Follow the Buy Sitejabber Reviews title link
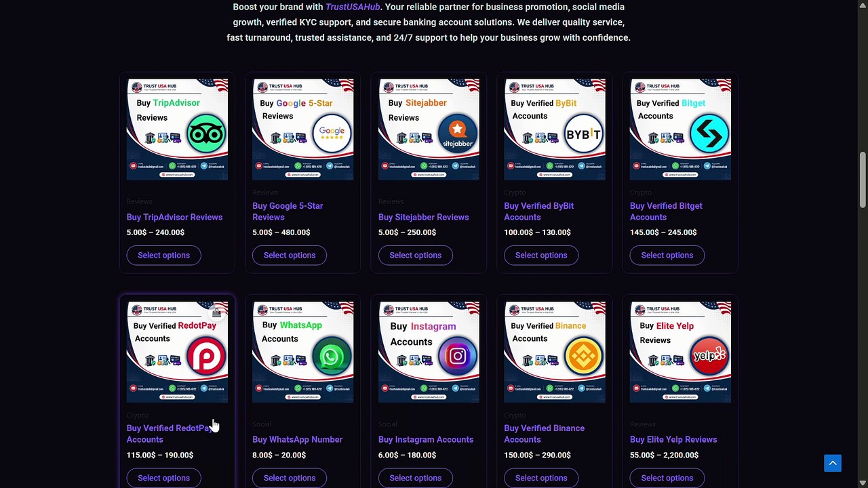Screen dimensions: 868x488 (x=423, y=217)
